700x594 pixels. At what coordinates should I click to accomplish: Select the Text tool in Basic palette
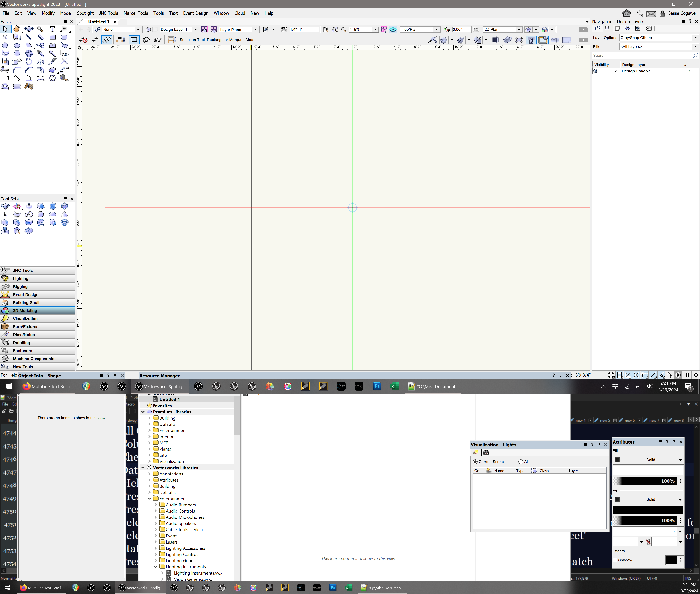[52, 29]
